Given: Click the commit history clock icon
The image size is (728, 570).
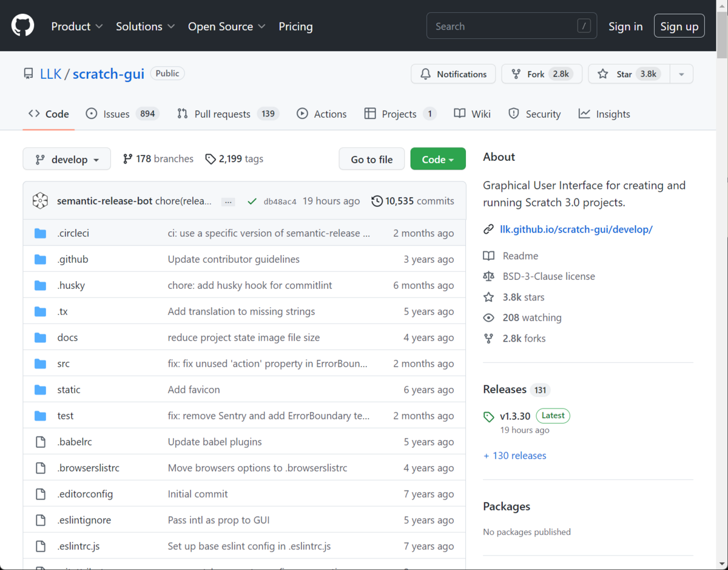Looking at the screenshot, I should click(x=377, y=201).
